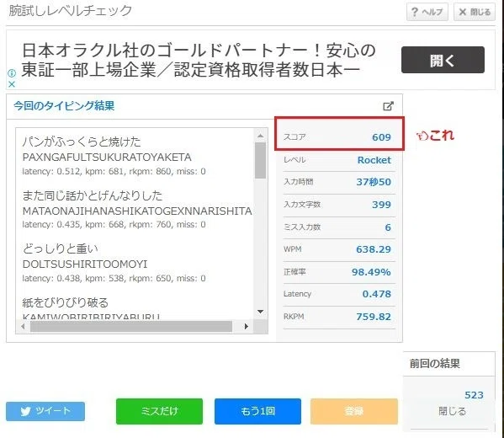Click romaji MATAONAJIHANASHIKATOGEXNNARISHITA
Screen dimensions: 504x438
(x=137, y=211)
